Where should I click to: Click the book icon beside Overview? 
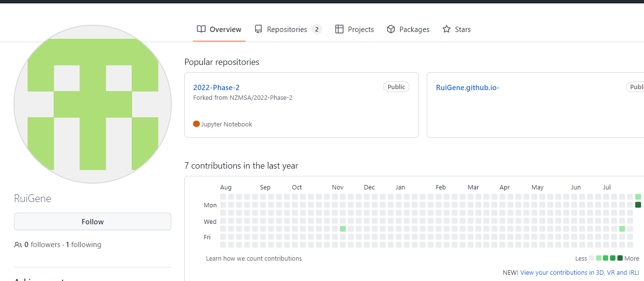[x=201, y=29]
